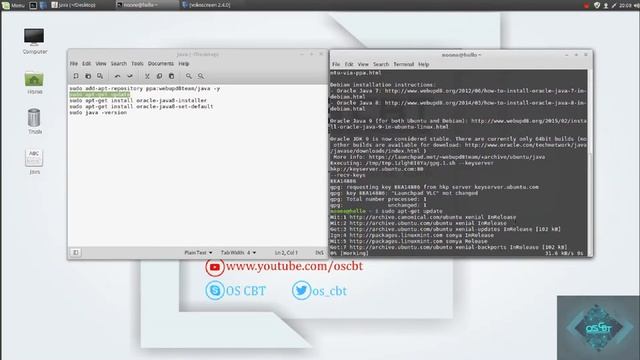
Task: Open the terminal Help menu
Action: coord(424,64)
